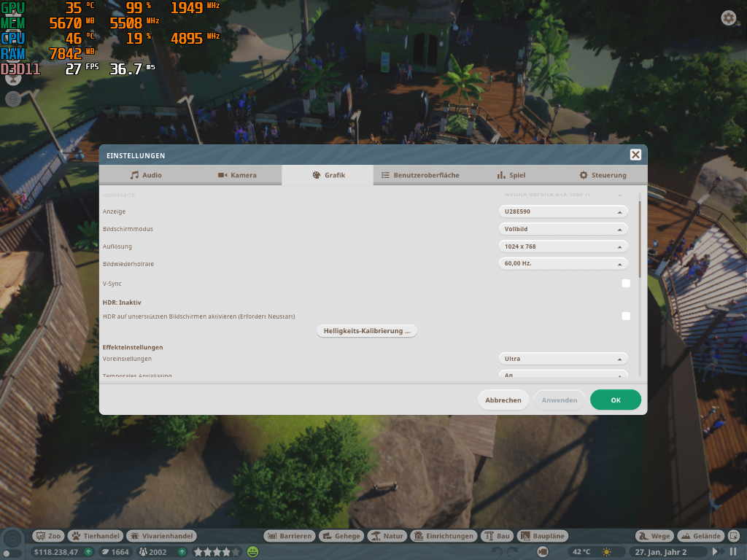Switch to the Kamera tab

pyautogui.click(x=237, y=175)
